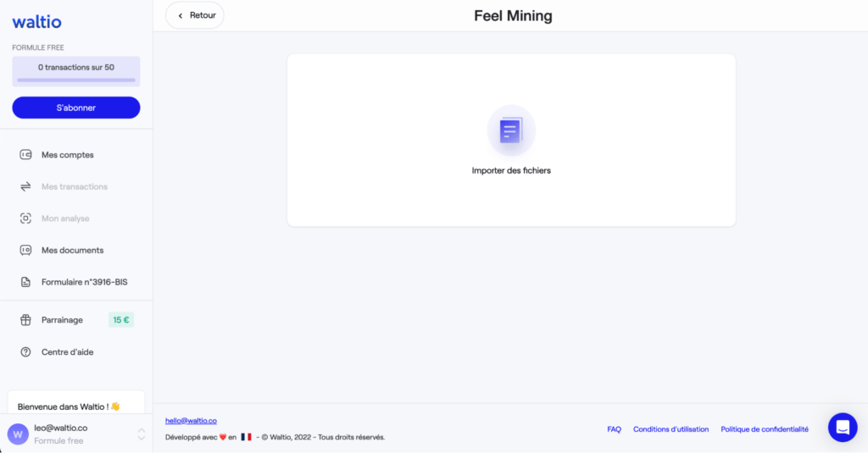The width and height of the screenshot is (868, 453).
Task: Click the Mes comptes wallet icon
Action: (x=25, y=155)
